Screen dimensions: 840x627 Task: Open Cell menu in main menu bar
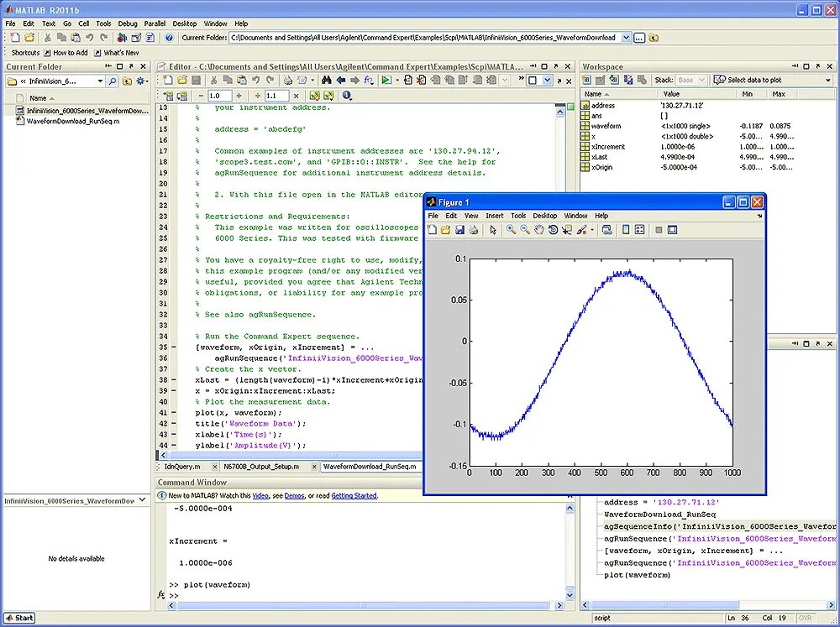pos(83,24)
